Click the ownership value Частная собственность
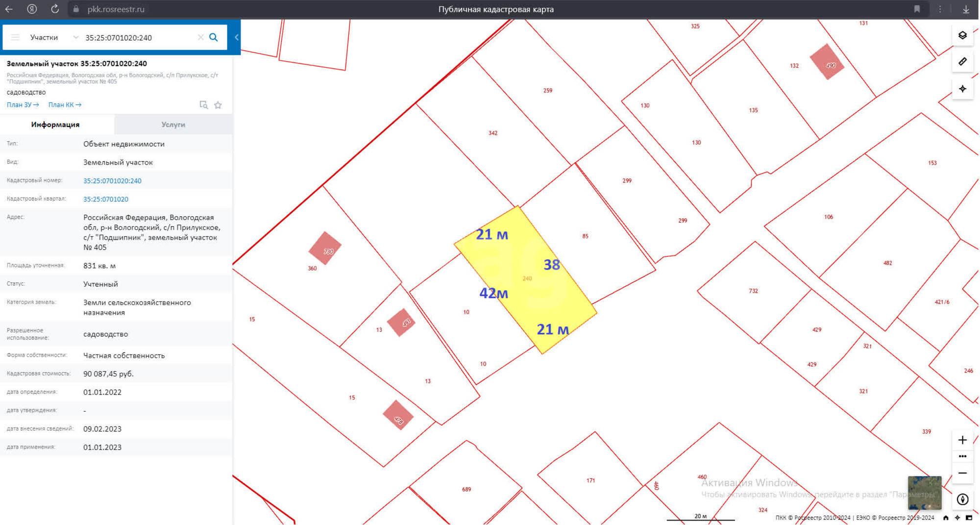The width and height of the screenshot is (980, 525). (124, 355)
